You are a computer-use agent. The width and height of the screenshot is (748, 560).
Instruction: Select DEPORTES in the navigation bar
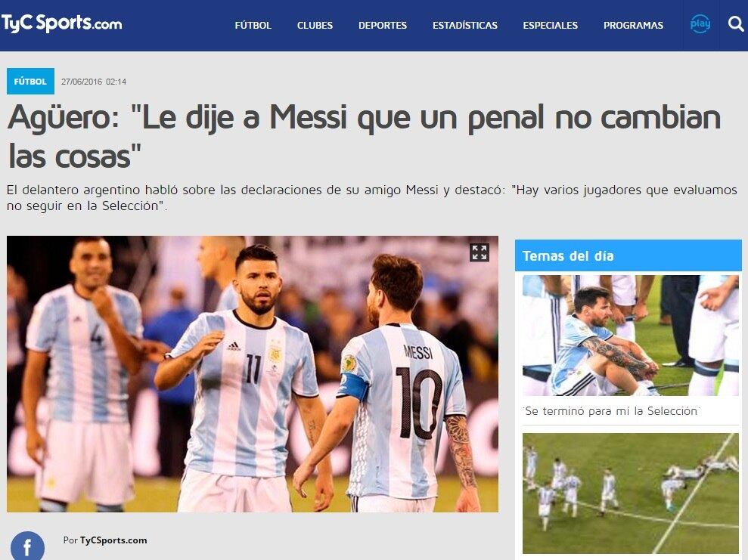tap(383, 25)
